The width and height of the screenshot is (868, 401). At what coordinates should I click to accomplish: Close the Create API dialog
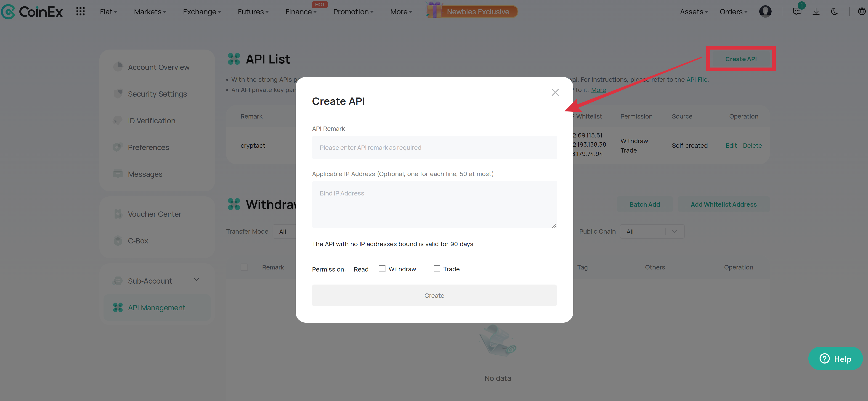[555, 92]
